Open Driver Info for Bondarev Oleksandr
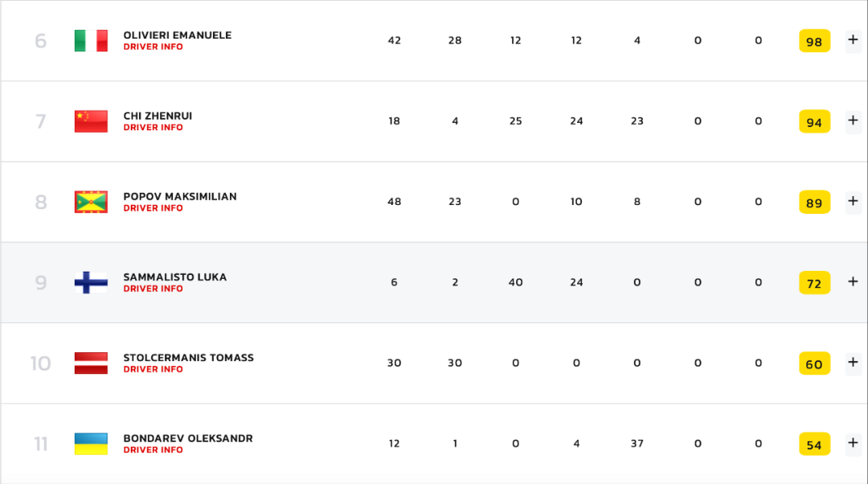868x484 pixels. tap(153, 450)
